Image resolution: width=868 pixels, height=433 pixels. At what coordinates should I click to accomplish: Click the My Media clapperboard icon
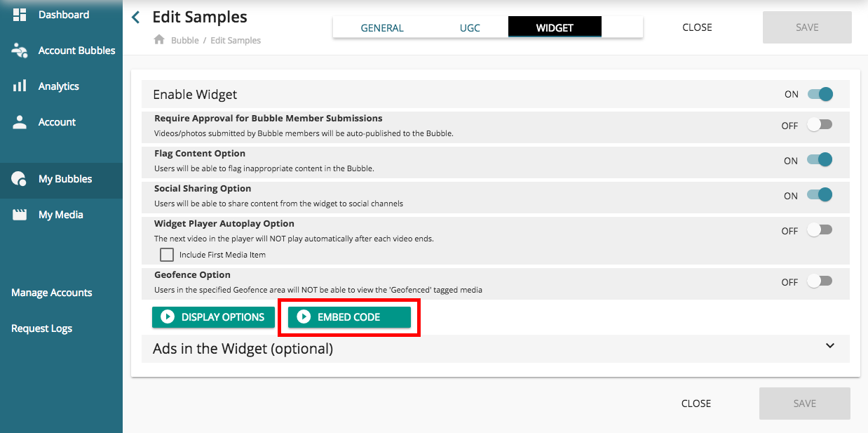20,215
